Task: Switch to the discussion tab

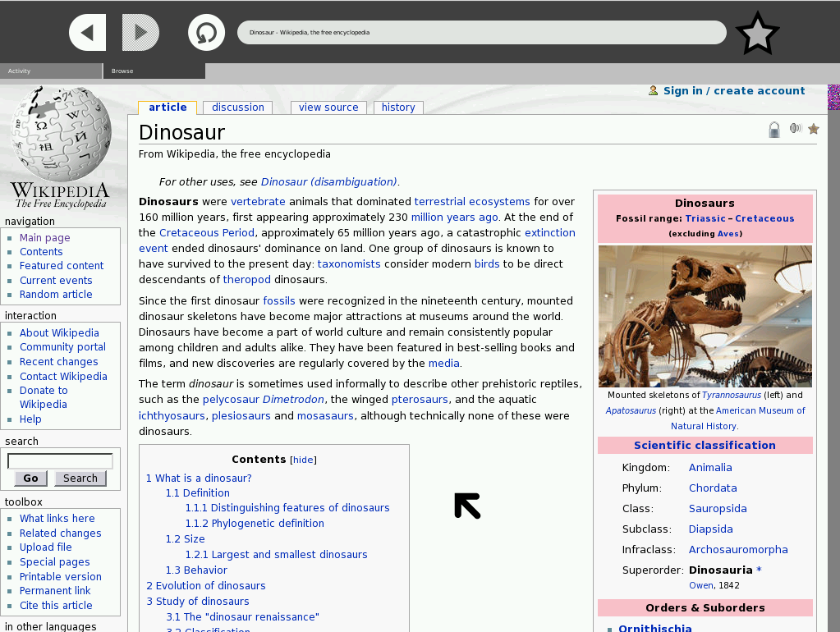Action: 238,108
